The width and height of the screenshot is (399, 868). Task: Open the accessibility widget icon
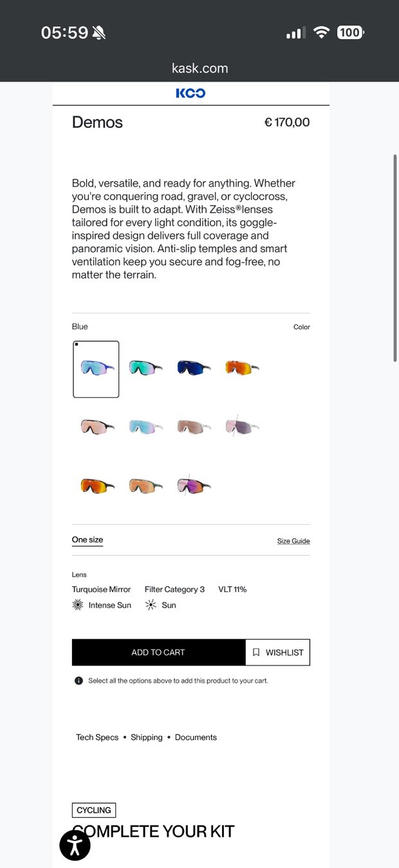pos(75,845)
